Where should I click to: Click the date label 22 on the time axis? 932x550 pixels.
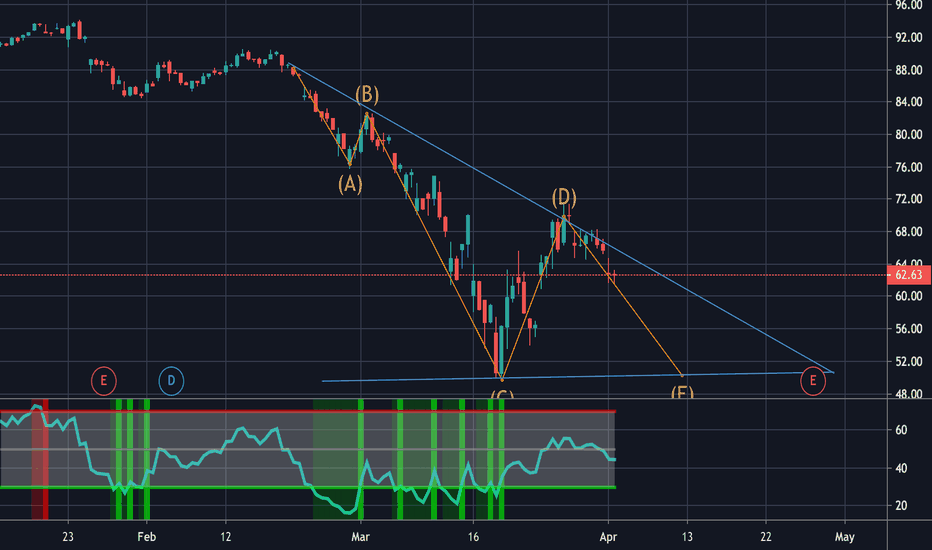766,537
